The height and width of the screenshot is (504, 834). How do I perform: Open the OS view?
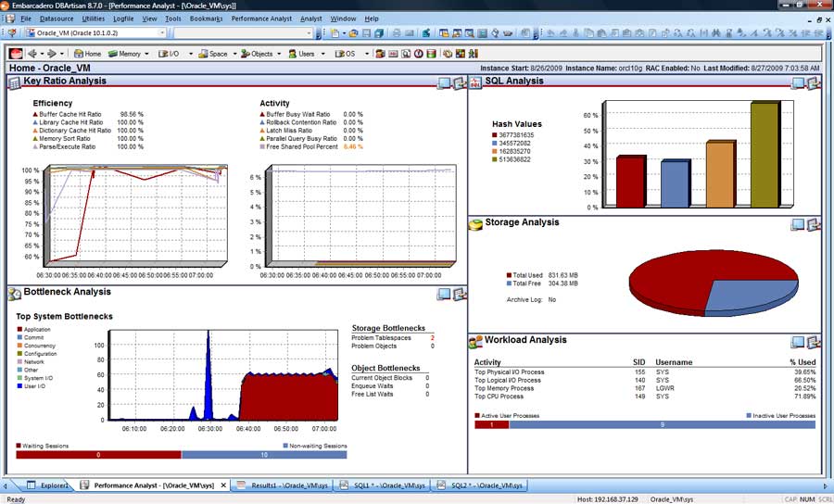pos(346,54)
